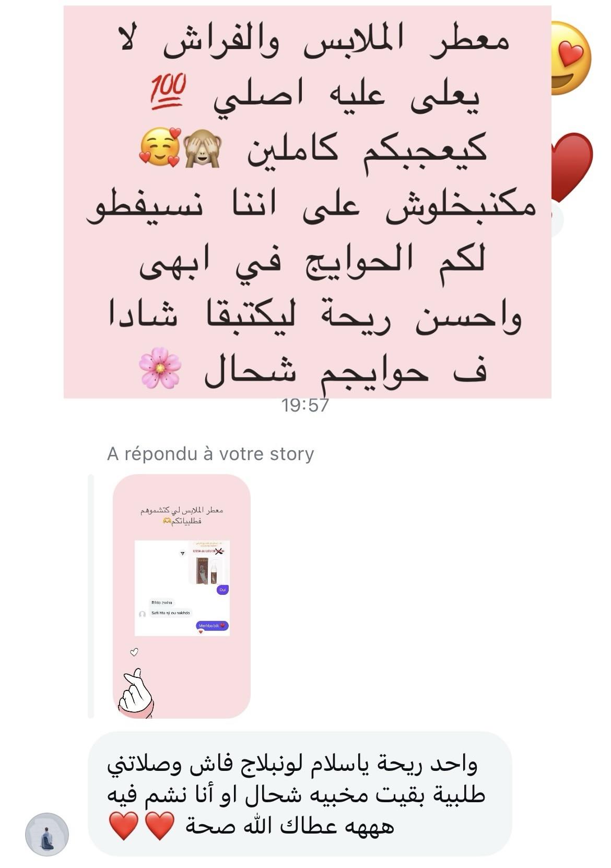Tap the large red heart sticker
This screenshot has height=868, width=611.
[572, 166]
